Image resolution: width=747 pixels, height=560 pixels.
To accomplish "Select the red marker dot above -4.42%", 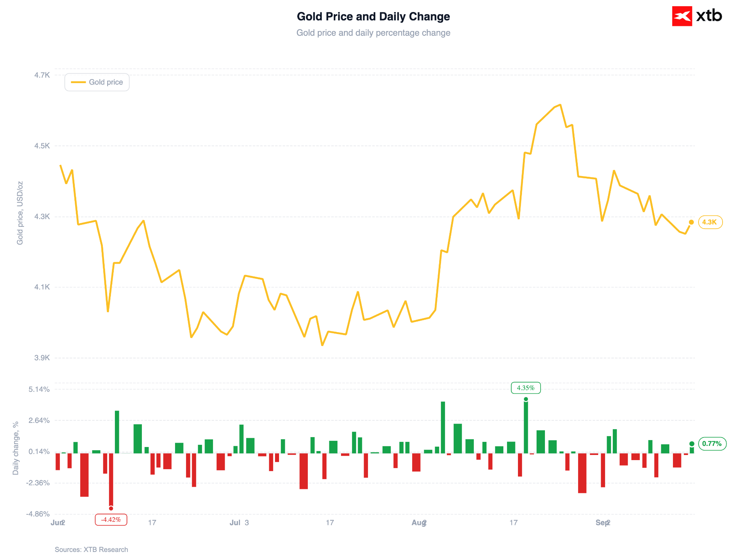I will [111, 508].
